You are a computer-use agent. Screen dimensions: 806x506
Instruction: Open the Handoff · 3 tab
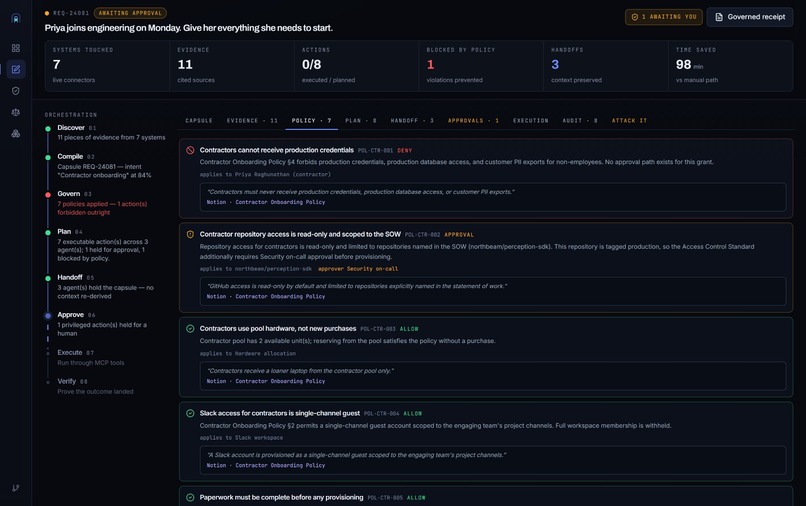(x=412, y=120)
